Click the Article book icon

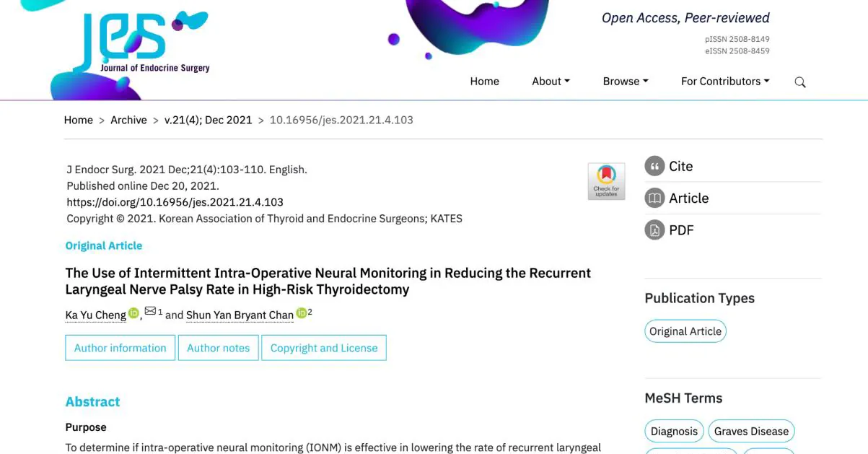click(x=654, y=198)
